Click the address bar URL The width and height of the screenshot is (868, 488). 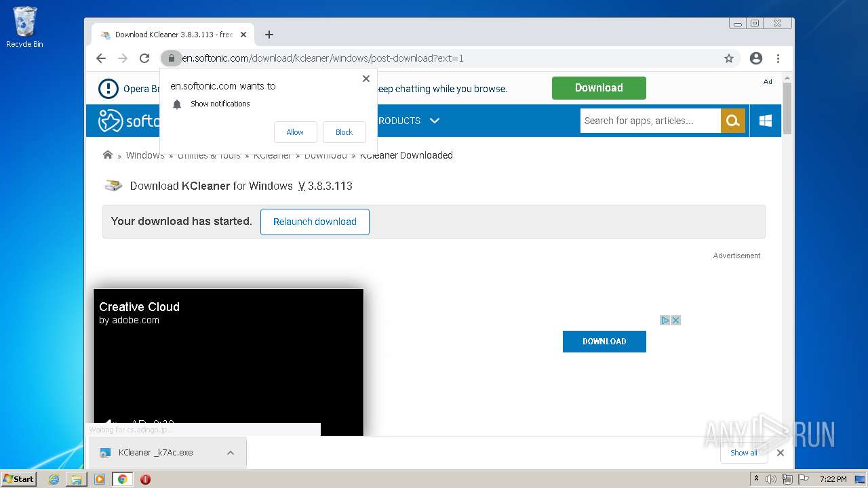[x=323, y=58]
